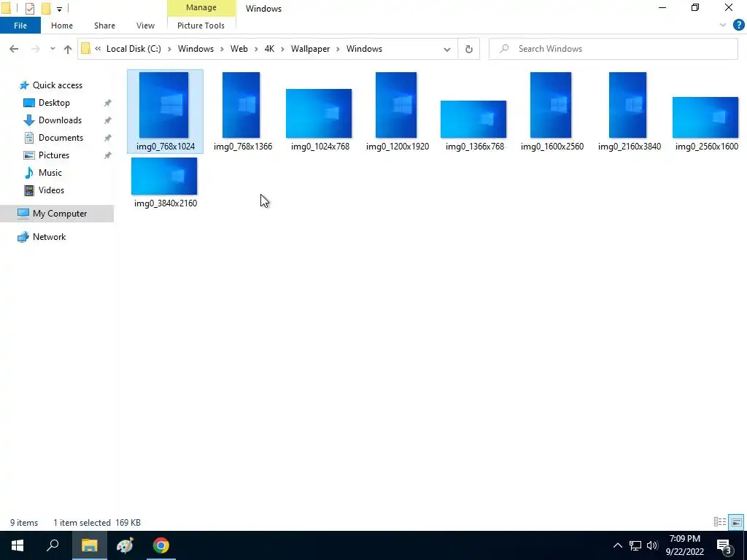Click the pin icon next to Pictures
The image size is (747, 560).
click(x=108, y=156)
